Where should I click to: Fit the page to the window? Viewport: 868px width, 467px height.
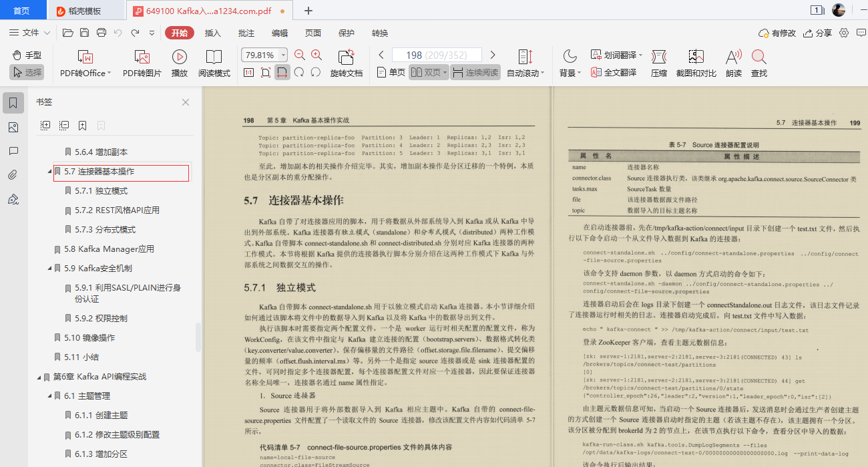266,72
